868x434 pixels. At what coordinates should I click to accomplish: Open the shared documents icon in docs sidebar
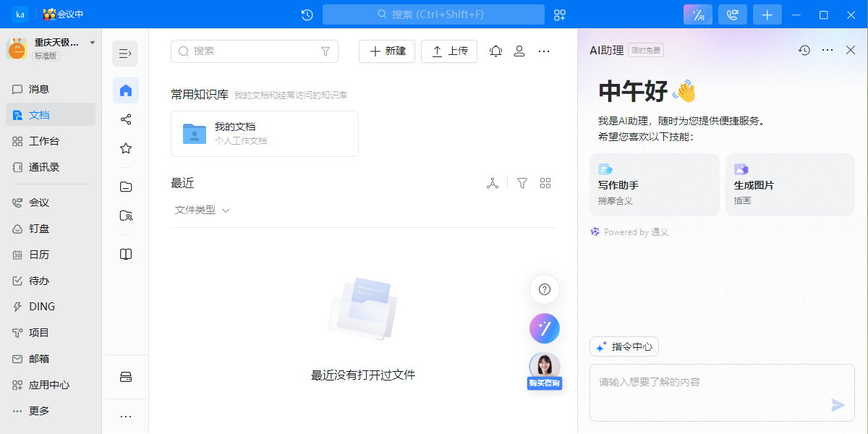126,119
